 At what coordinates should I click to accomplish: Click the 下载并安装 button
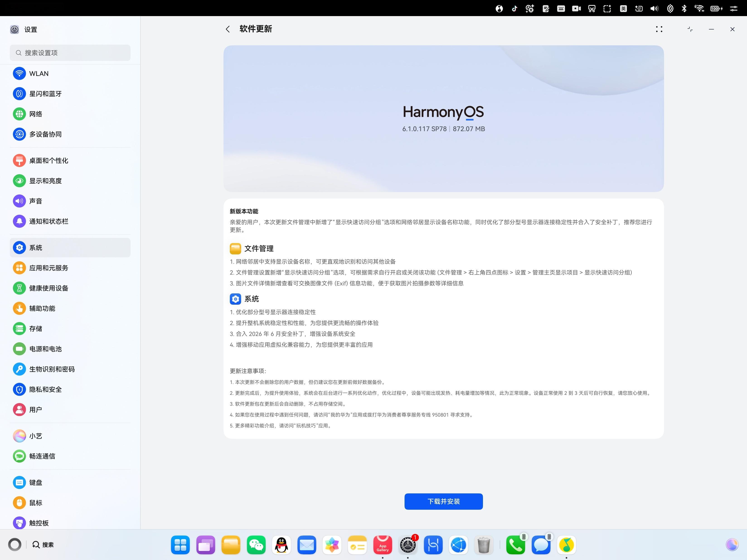coord(443,501)
